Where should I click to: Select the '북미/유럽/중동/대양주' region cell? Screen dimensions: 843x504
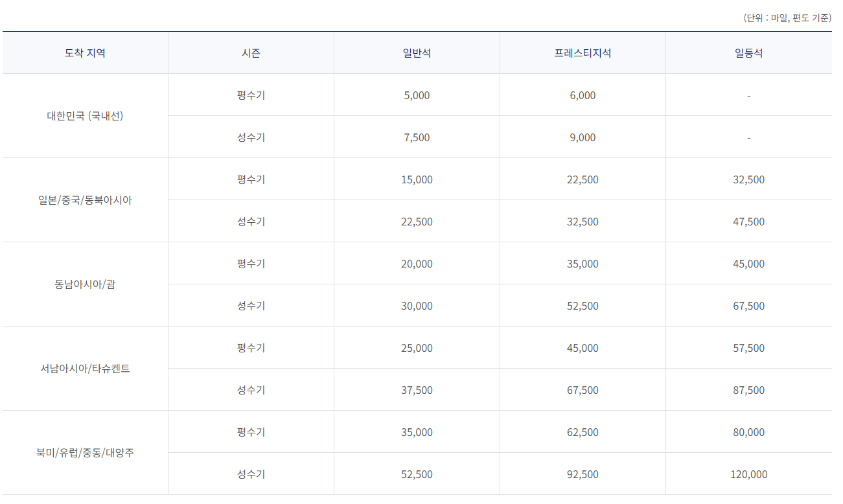point(85,453)
